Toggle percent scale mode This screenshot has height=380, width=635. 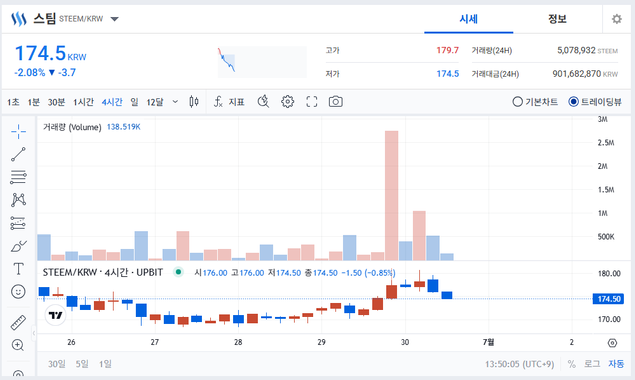pos(571,364)
